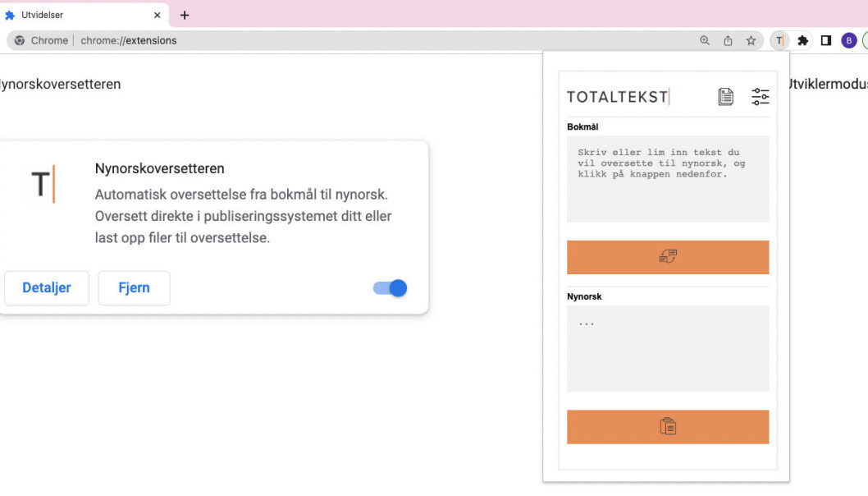Open the settings sliders icon in Totaltekst popup
The width and height of the screenshot is (868, 496).
coord(760,96)
